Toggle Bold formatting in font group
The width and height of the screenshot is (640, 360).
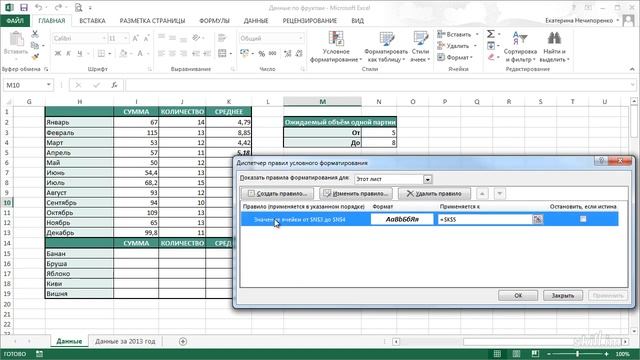click(x=58, y=53)
